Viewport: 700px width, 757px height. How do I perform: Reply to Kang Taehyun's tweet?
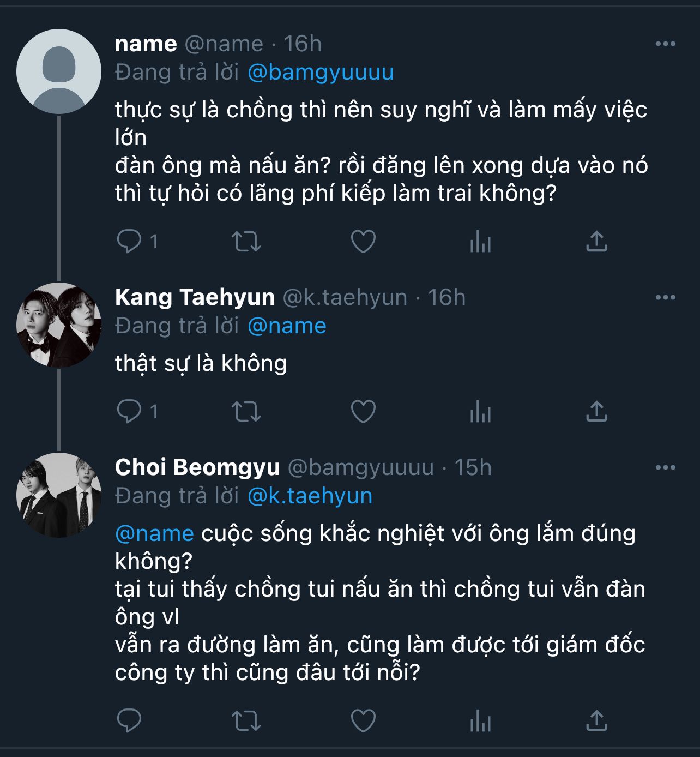[129, 411]
